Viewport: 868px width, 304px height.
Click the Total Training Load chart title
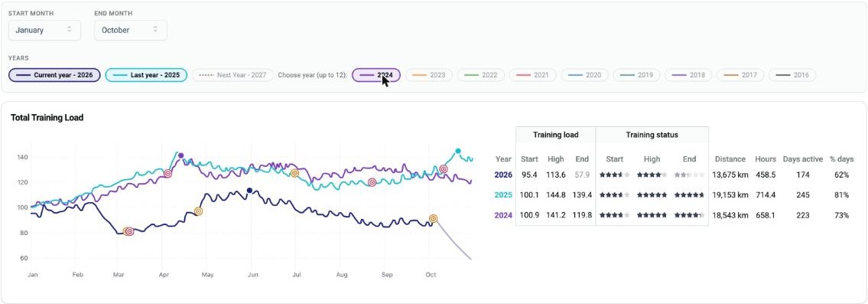tap(47, 118)
